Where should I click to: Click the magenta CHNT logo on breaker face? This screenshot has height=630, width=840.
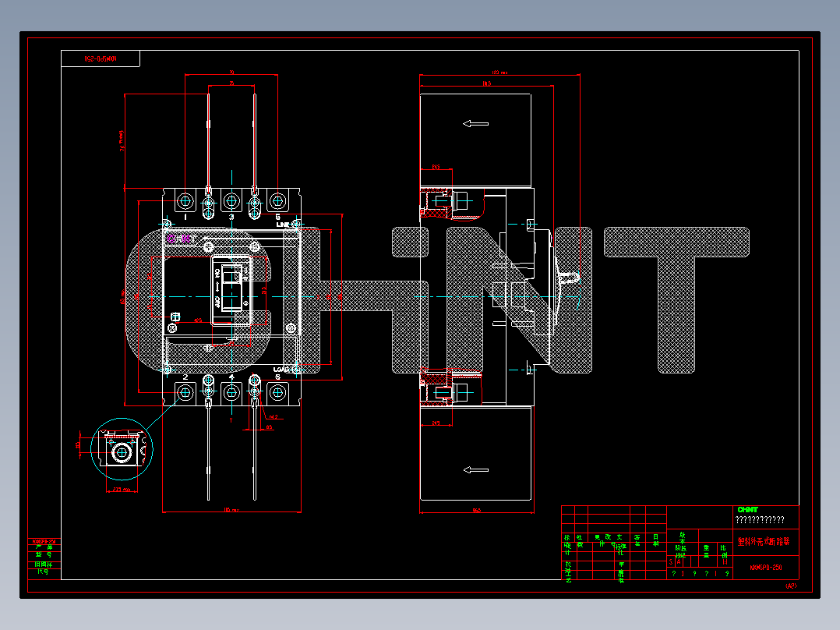(180, 238)
